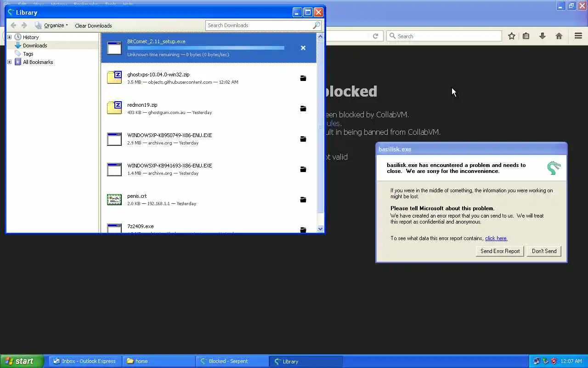This screenshot has width=588, height=368.
Task: Open containing folder for redmon19.zip
Action: click(303, 109)
